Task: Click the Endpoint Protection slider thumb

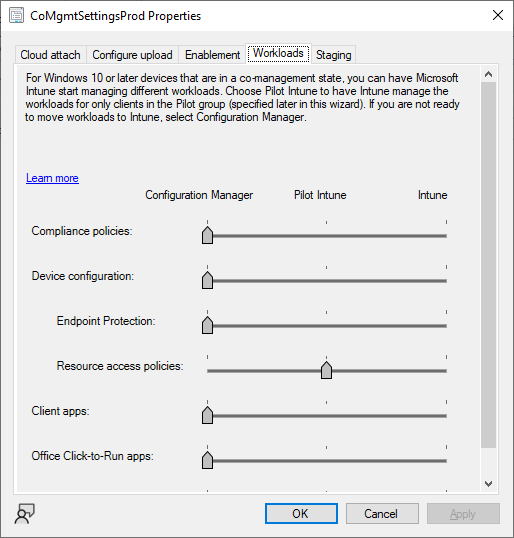Action: tap(207, 325)
